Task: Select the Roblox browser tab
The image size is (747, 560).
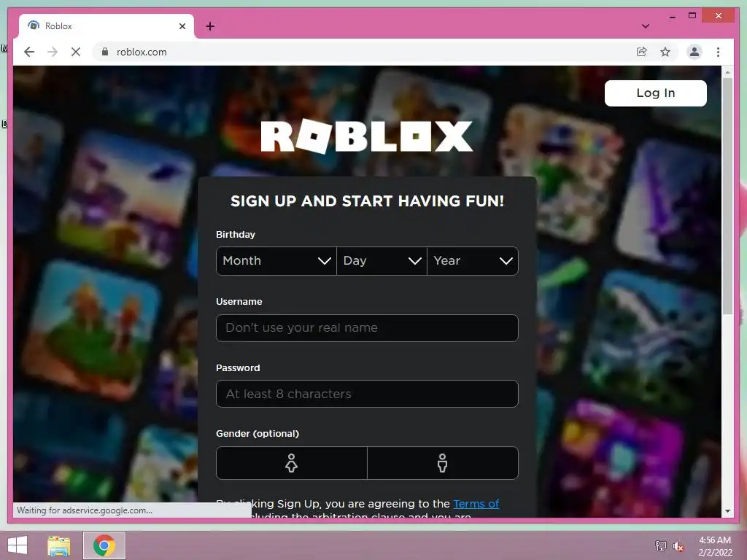Action: [x=107, y=26]
